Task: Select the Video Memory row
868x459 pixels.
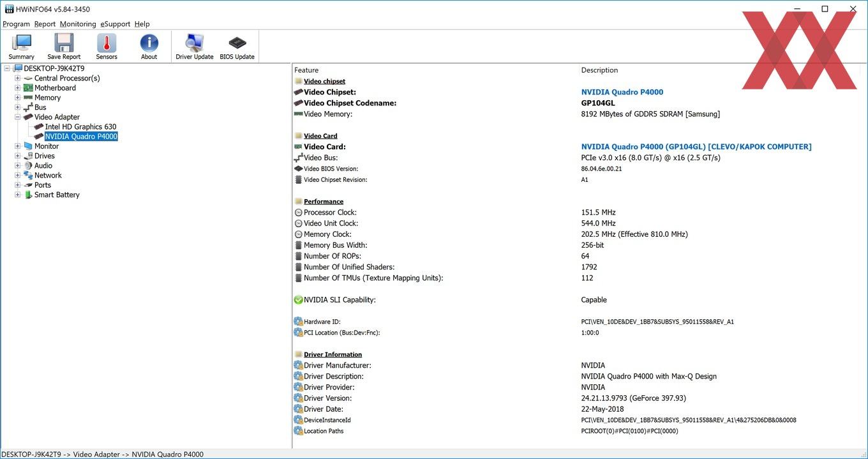Action: [577, 114]
